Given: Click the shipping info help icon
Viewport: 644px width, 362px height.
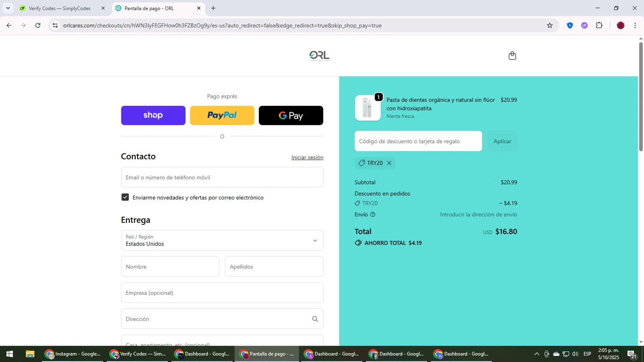Looking at the screenshot, I should (373, 214).
